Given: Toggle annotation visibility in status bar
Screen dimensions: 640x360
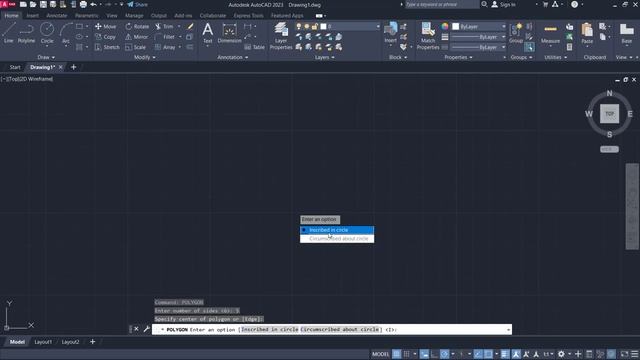Looking at the screenshot, I should pos(516,354).
